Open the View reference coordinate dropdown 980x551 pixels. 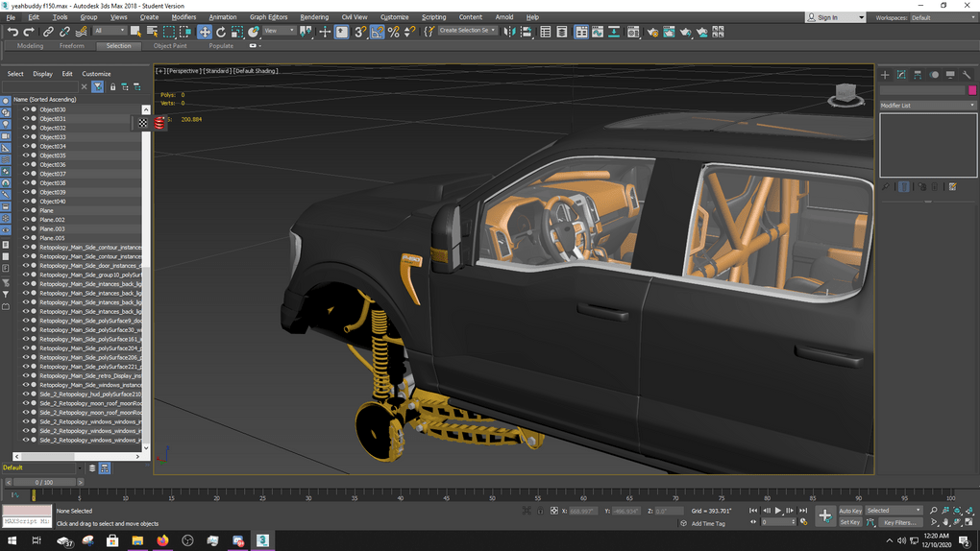pyautogui.click(x=280, y=31)
